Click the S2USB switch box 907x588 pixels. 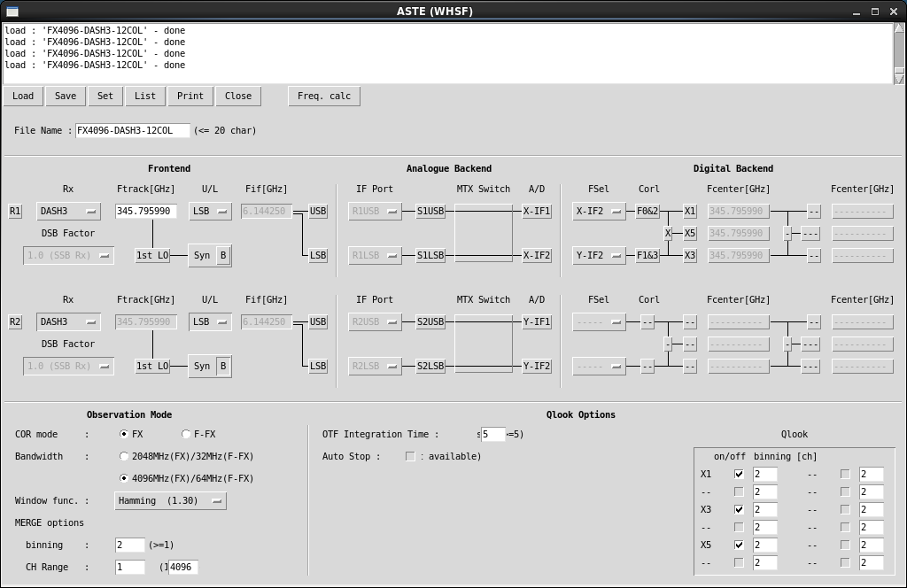point(431,321)
